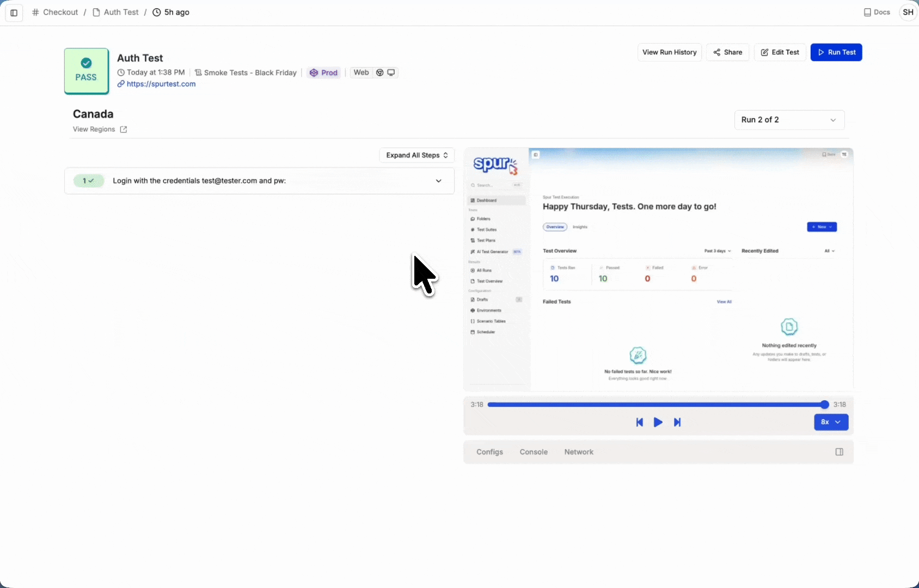919x588 pixels.
Task: Switch to the Console tab
Action: coord(534,452)
